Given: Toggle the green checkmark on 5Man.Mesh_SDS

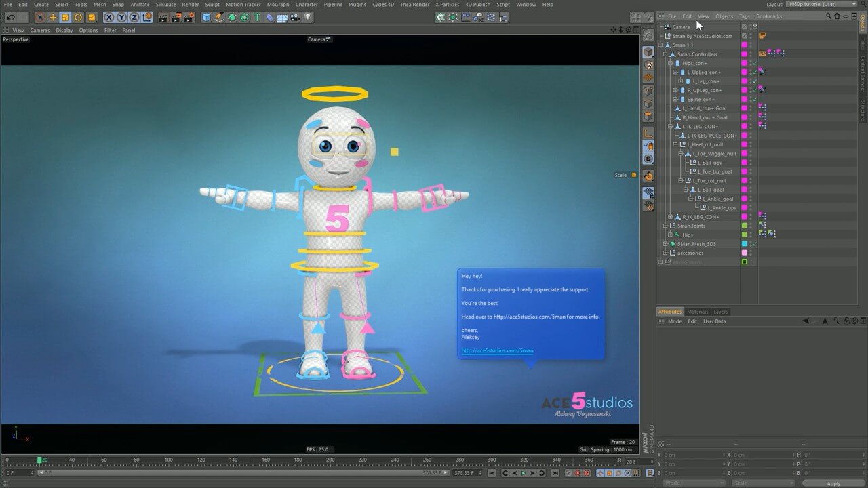Looking at the screenshot, I should (x=755, y=244).
